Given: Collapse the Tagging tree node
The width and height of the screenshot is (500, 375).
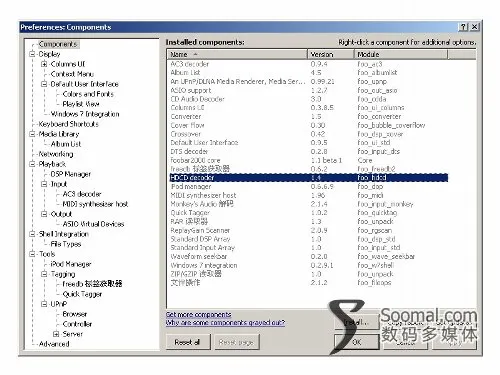Looking at the screenshot, I should (44, 274).
